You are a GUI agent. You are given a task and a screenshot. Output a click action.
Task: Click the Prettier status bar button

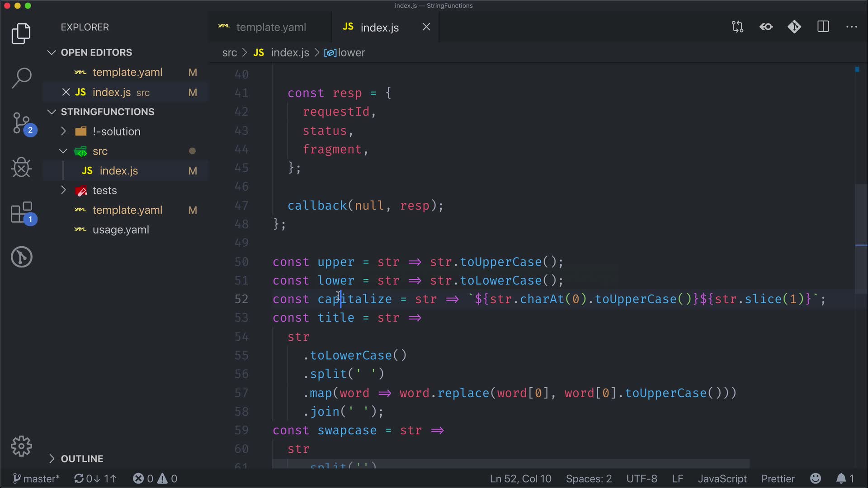pyautogui.click(x=778, y=479)
